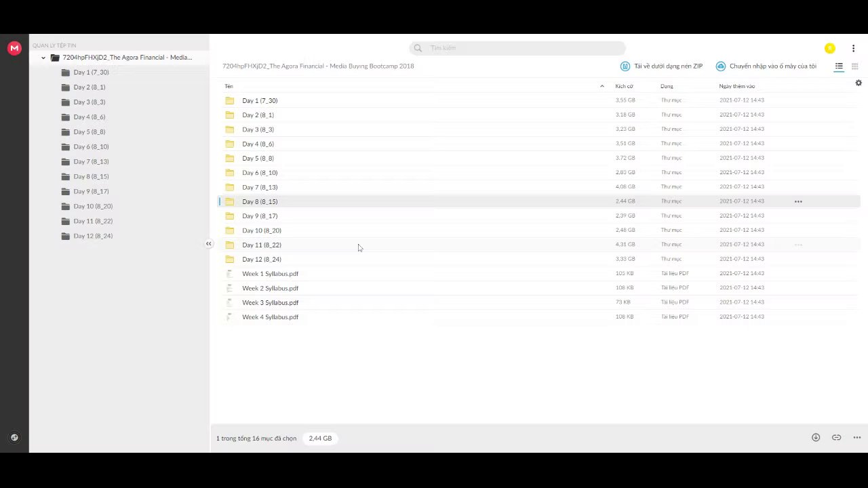Switch to list view
The height and width of the screenshot is (488, 868).
pos(839,66)
